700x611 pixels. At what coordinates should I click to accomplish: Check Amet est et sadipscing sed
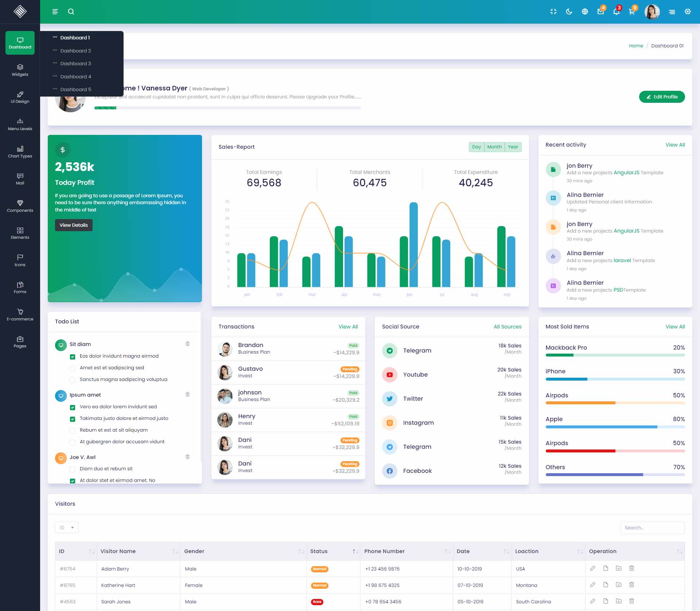point(73,368)
